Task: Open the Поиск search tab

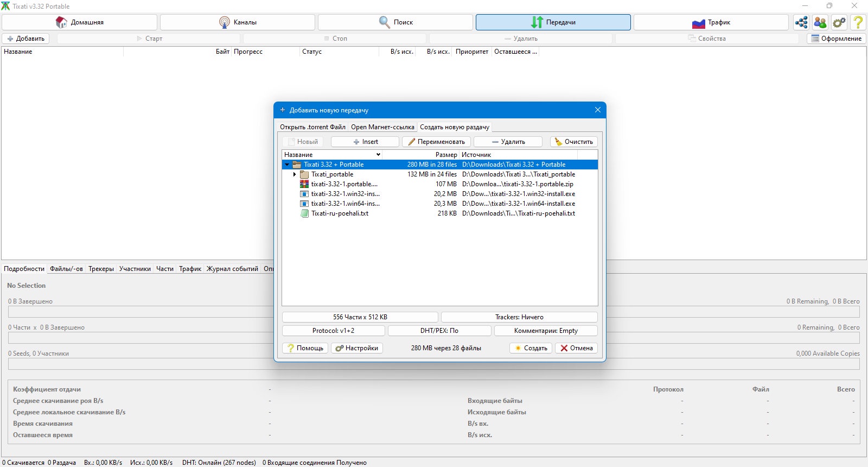Action: (395, 22)
